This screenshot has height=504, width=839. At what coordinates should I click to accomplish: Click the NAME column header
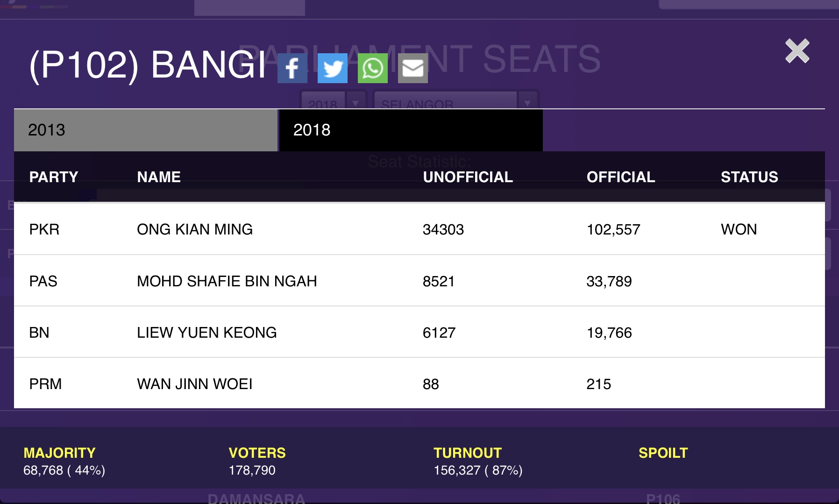[159, 177]
